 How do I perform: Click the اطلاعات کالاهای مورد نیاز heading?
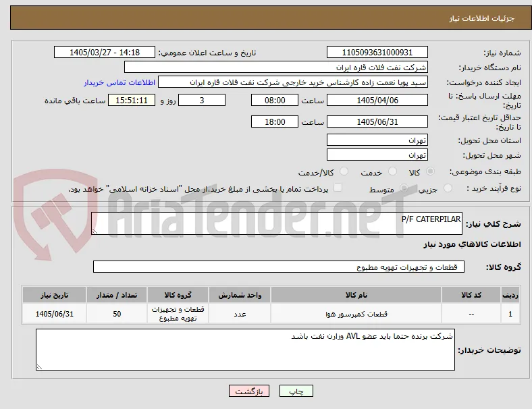pos(472,244)
